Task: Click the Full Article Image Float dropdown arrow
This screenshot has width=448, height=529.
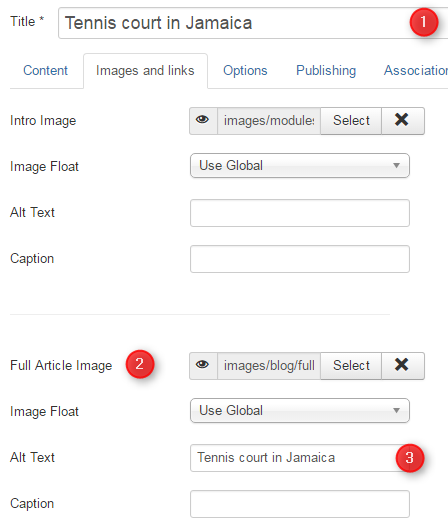Action: tap(396, 411)
